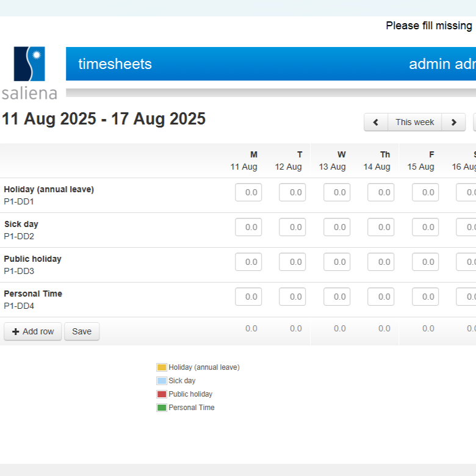Image resolution: width=476 pixels, height=476 pixels.
Task: Click Sick day Thursday 14 Aug field
Action: [x=381, y=227]
